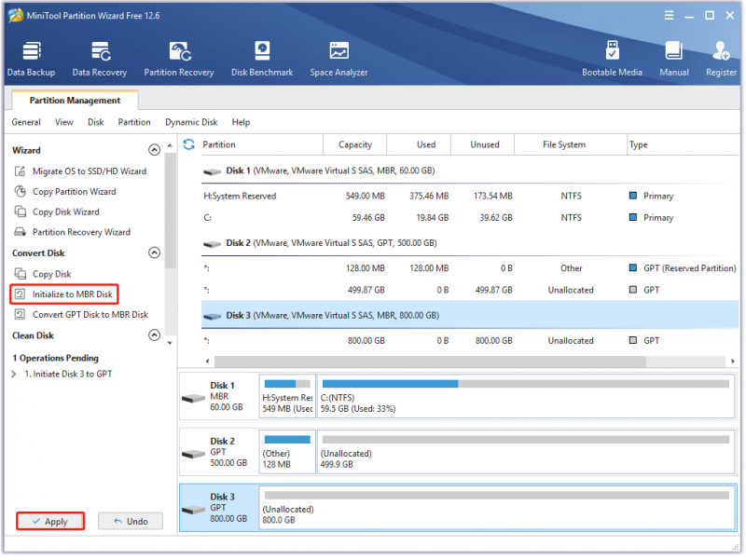Undo the last pending operation

pos(131,522)
